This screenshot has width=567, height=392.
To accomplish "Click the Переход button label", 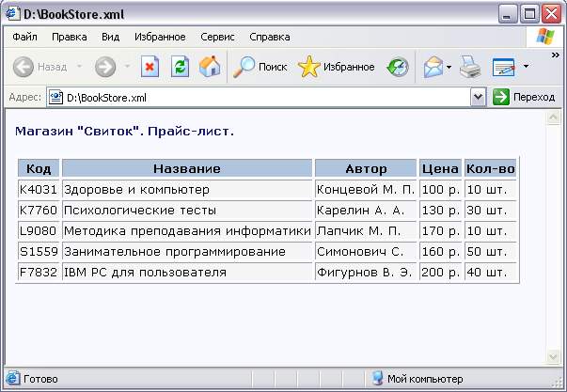I will click(534, 97).
